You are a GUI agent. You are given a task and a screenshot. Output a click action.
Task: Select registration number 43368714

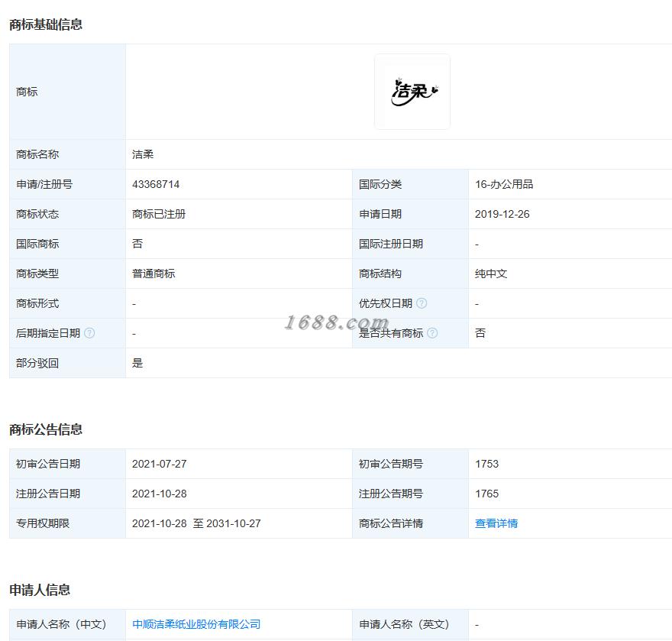coord(156,184)
